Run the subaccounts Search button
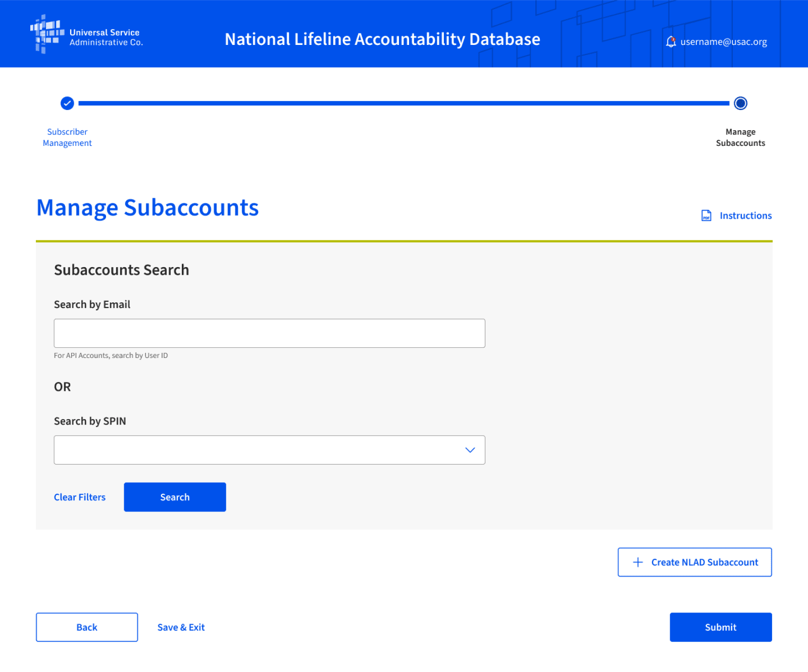This screenshot has height=672, width=808. point(175,497)
